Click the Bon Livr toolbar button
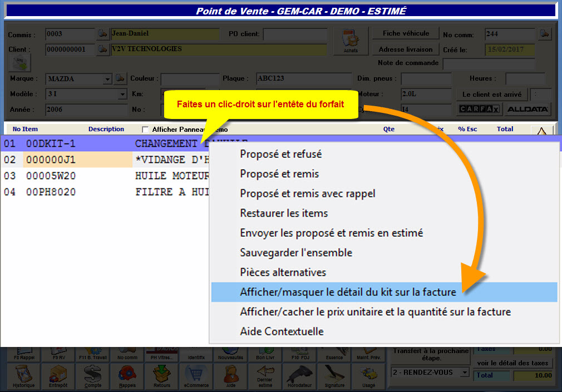This screenshot has width=562, height=392. tap(265, 354)
